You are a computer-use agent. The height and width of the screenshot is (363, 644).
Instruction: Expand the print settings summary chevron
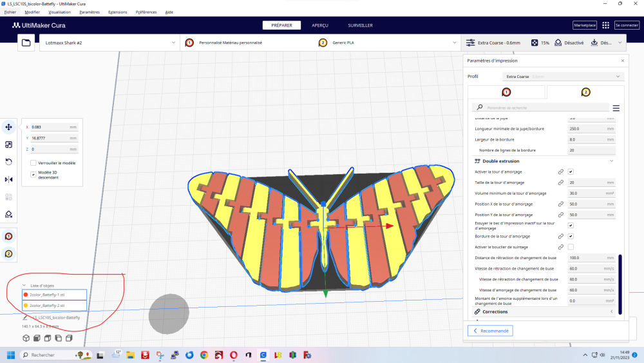click(x=620, y=43)
